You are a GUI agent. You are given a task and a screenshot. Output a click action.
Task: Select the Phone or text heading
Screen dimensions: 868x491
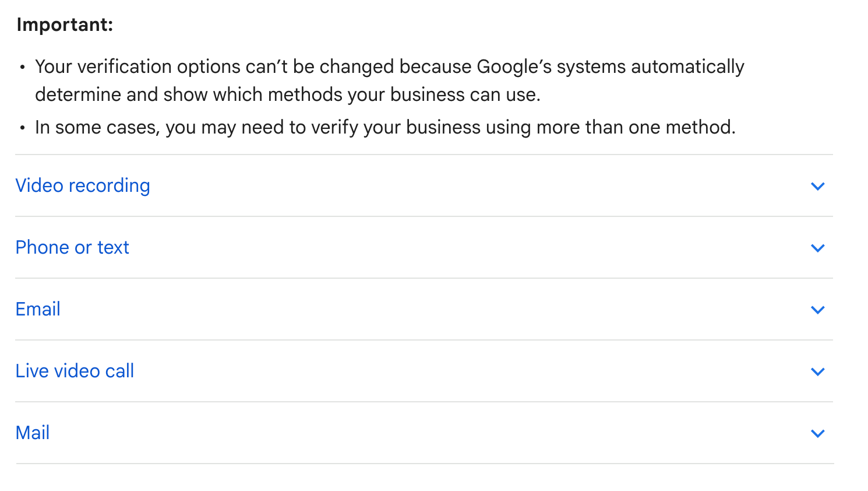(x=72, y=247)
